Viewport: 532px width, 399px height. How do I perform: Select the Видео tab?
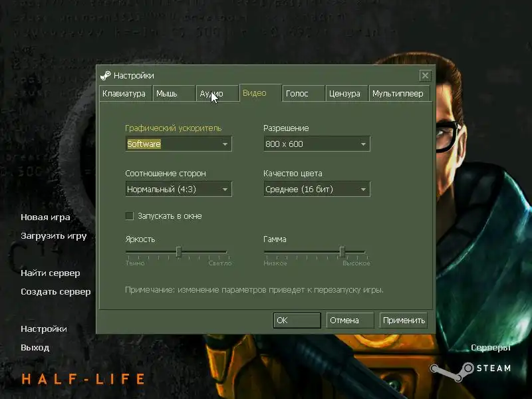[x=260, y=93]
